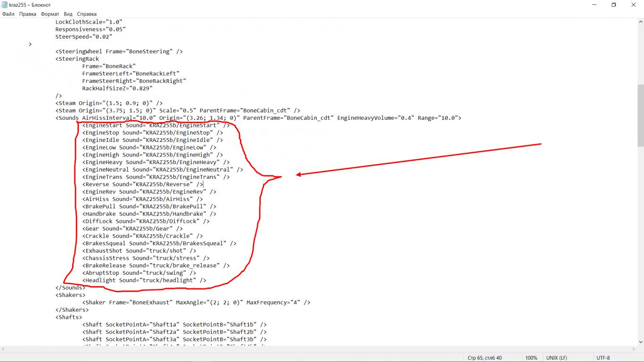This screenshot has width=644, height=362.
Task: Click the 100% zoom indicator in status bar
Action: click(531, 358)
